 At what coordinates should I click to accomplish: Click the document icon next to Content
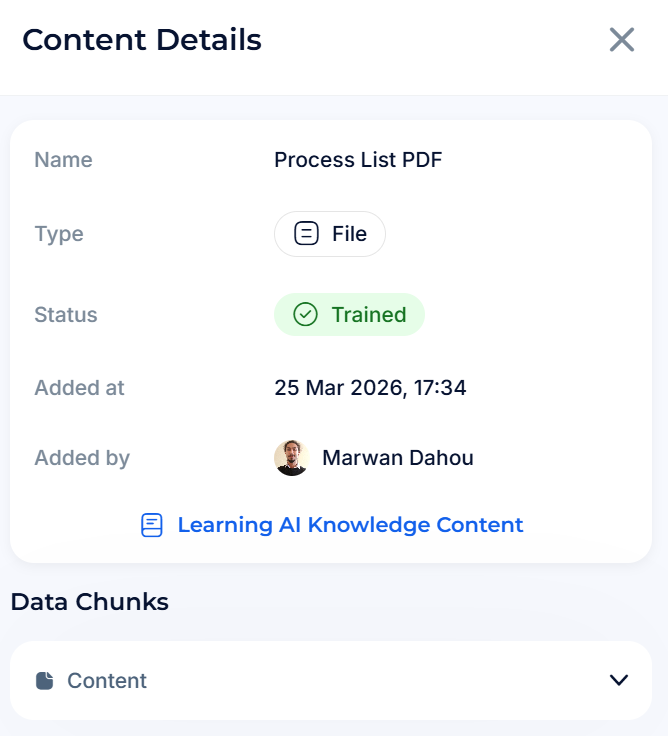coord(45,681)
